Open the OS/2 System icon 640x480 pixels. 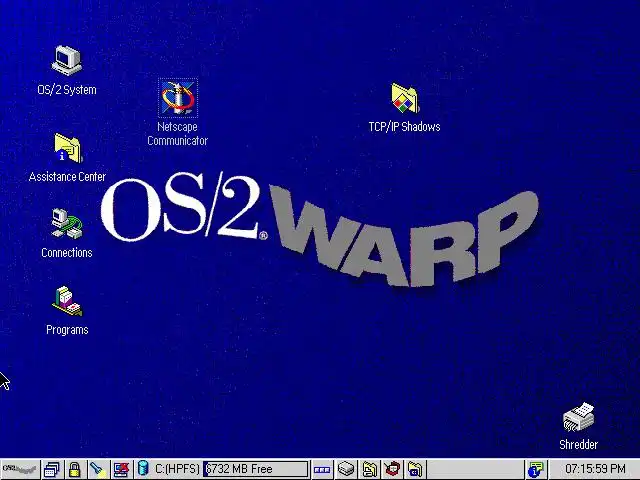67,60
